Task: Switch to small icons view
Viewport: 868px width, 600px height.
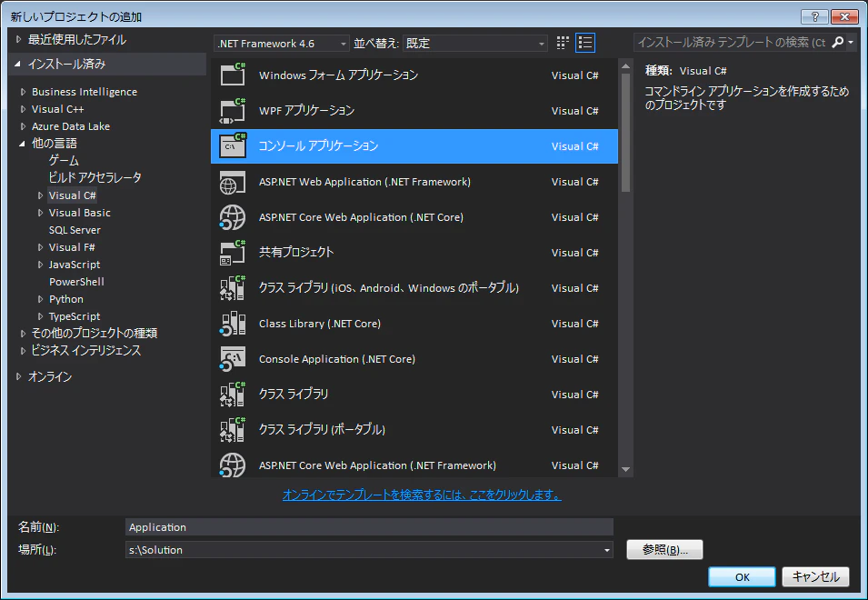Action: point(563,43)
